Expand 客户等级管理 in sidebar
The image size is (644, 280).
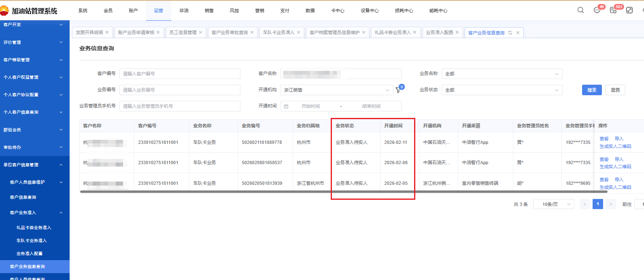(x=34, y=60)
